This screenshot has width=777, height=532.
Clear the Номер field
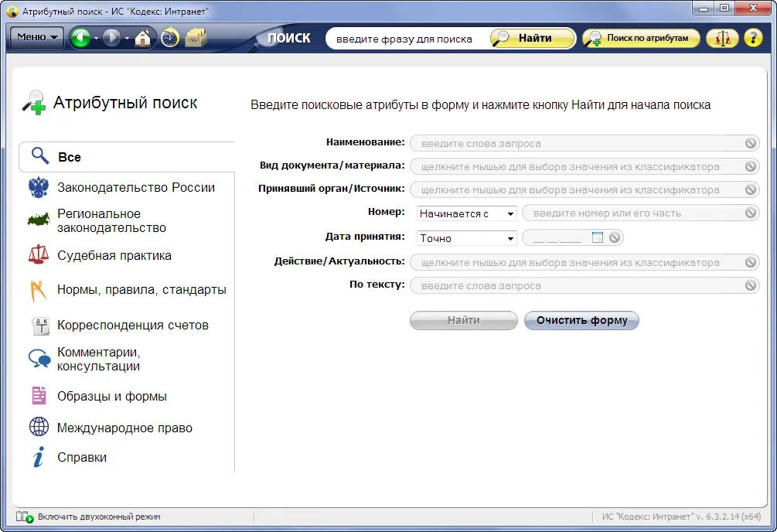[x=751, y=213]
